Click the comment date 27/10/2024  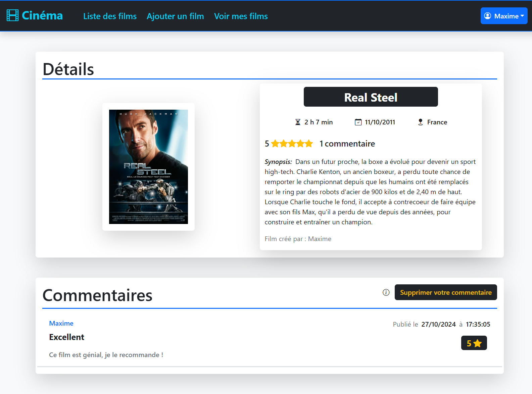(x=438, y=324)
